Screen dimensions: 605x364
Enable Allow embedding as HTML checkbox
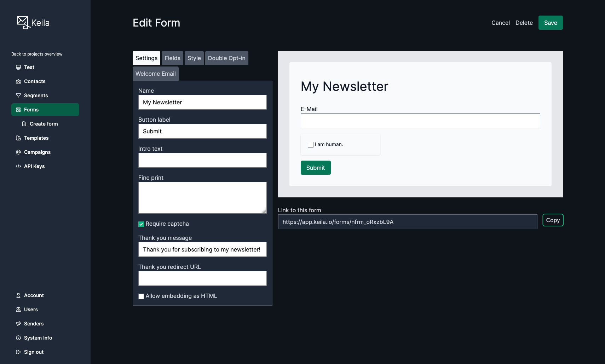(141, 296)
